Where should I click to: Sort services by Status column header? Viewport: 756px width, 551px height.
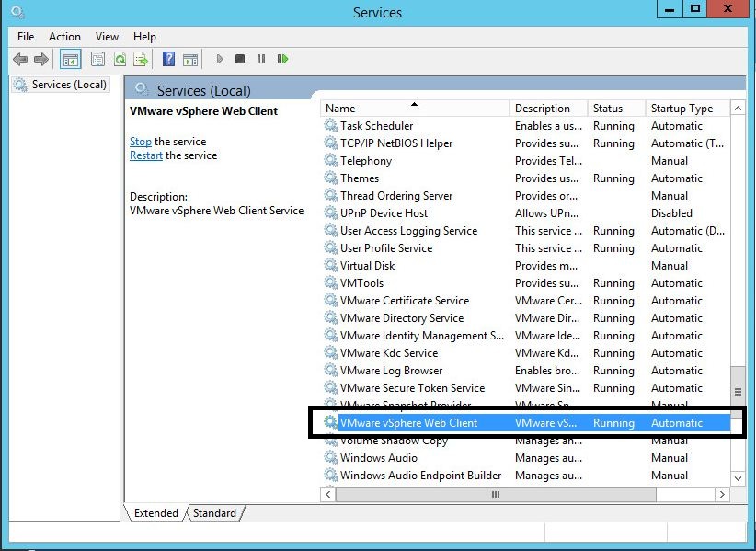pos(608,109)
